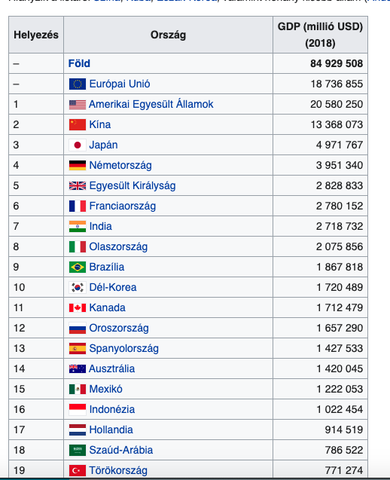Click the cell showing 3 951 340
Image resolution: width=390 pixels, height=480 pixels.
coord(320,165)
